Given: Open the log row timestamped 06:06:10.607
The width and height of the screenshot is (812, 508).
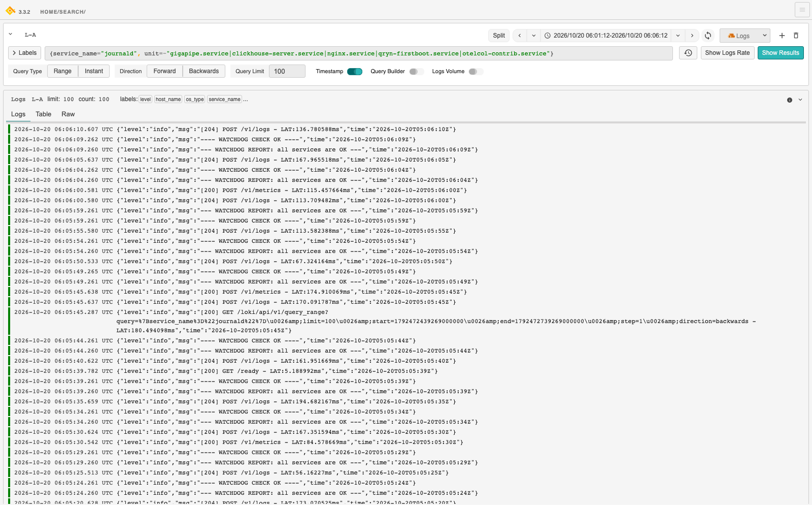Looking at the screenshot, I should [x=407, y=130].
